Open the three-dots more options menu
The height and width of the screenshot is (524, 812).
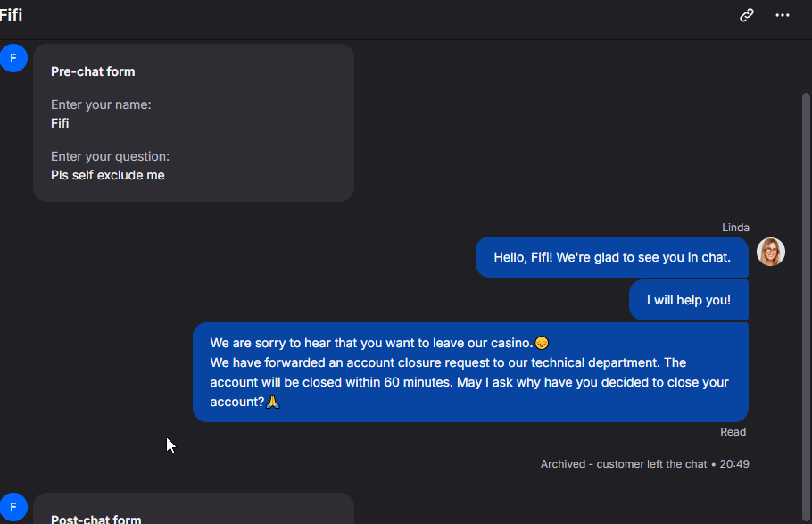coord(782,15)
